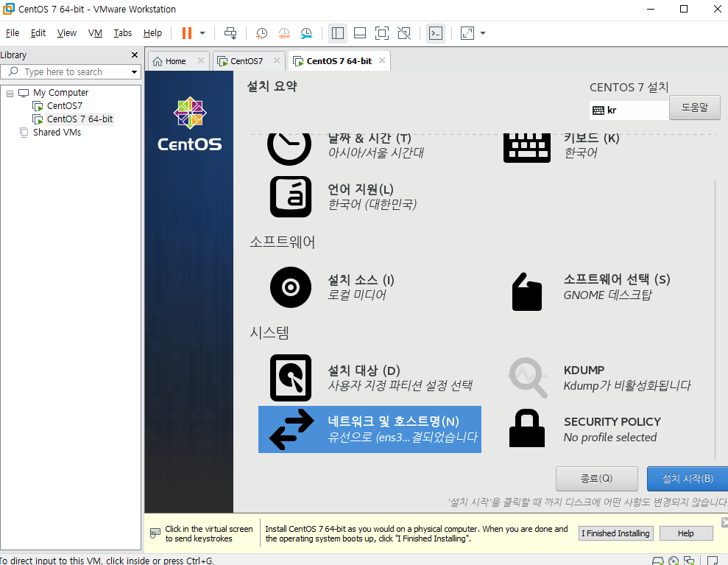Open KDUMP magnifier icon
Screen dimensions: 728x565
tap(528, 377)
